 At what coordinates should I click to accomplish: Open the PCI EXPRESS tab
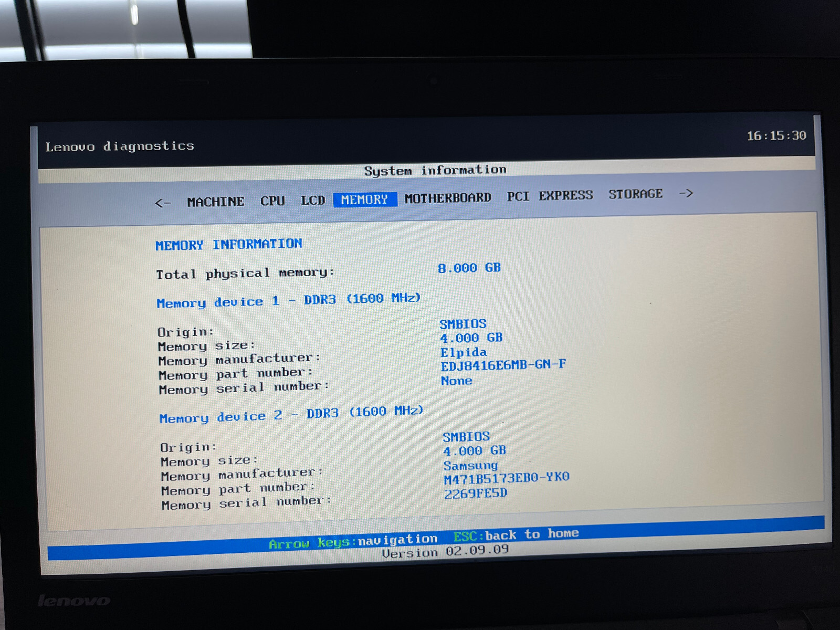(550, 196)
